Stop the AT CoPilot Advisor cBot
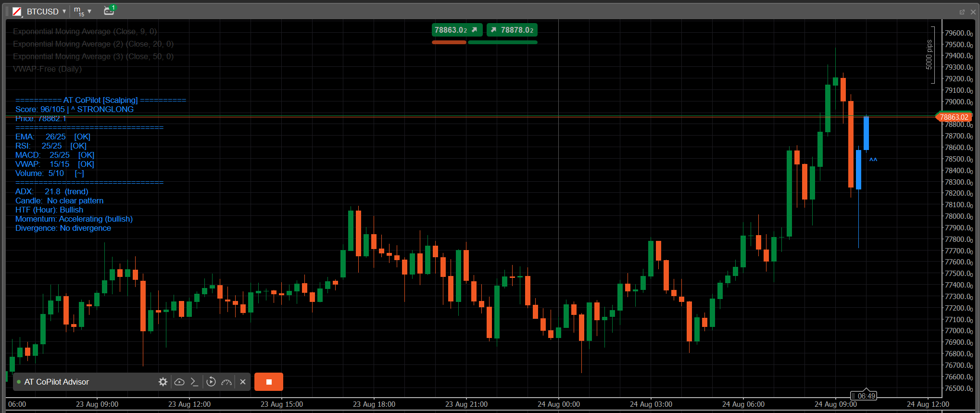 click(x=269, y=382)
